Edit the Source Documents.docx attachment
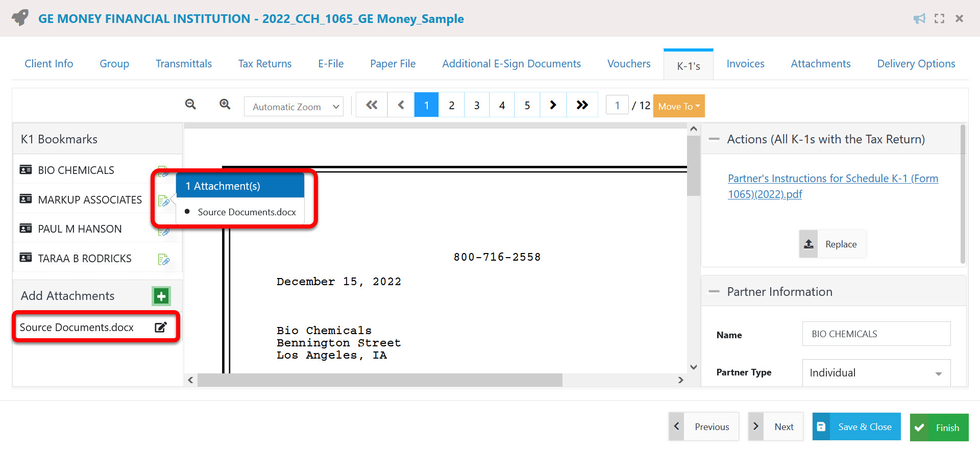This screenshot has height=454, width=980. (x=161, y=327)
